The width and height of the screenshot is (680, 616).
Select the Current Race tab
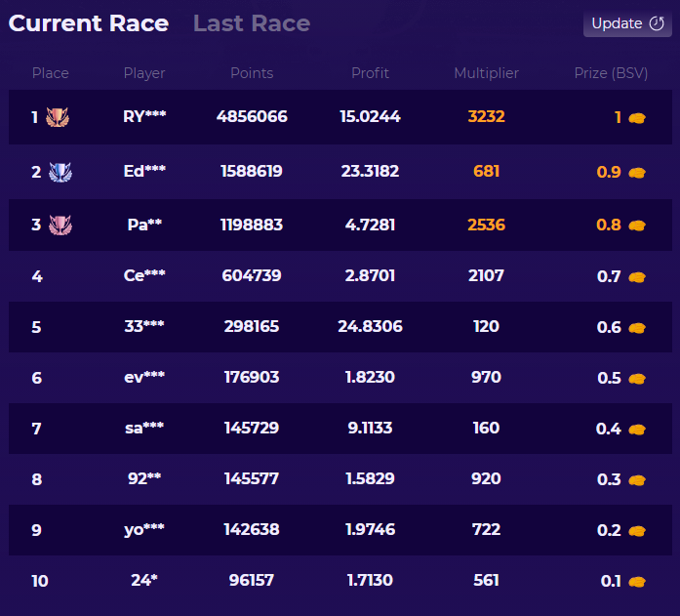[89, 23]
